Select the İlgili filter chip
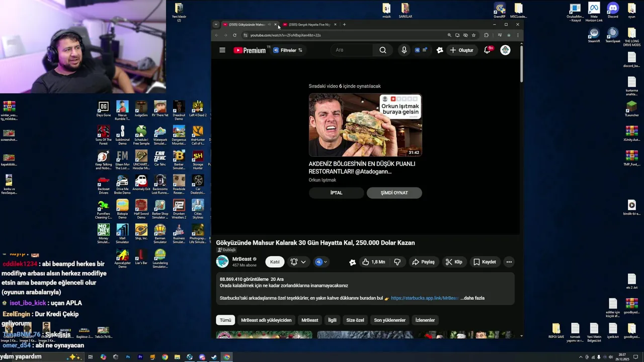Image resolution: width=644 pixels, height=362 pixels. (332, 320)
